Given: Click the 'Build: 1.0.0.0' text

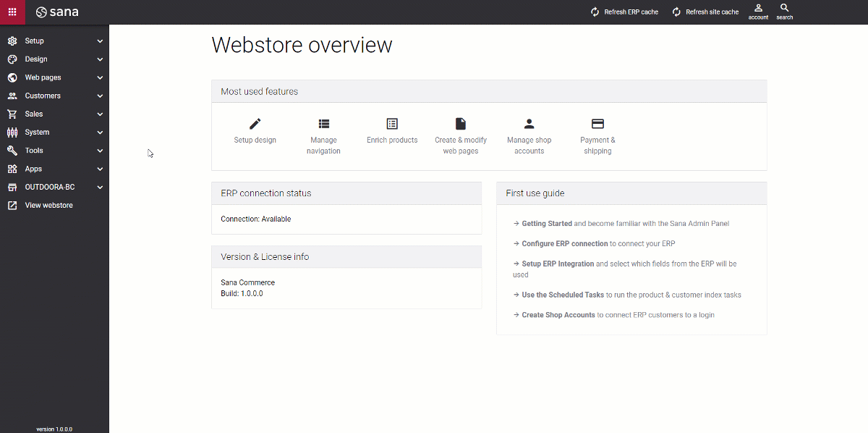Looking at the screenshot, I should (242, 294).
